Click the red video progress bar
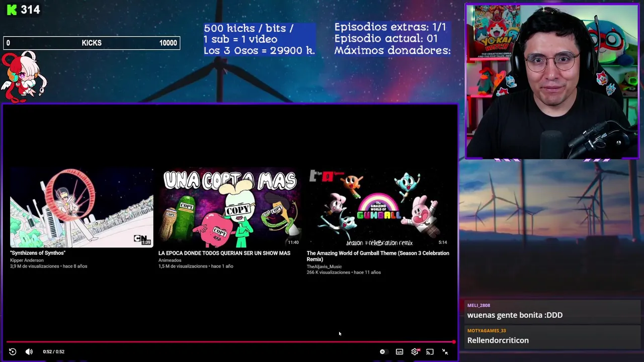 230,342
